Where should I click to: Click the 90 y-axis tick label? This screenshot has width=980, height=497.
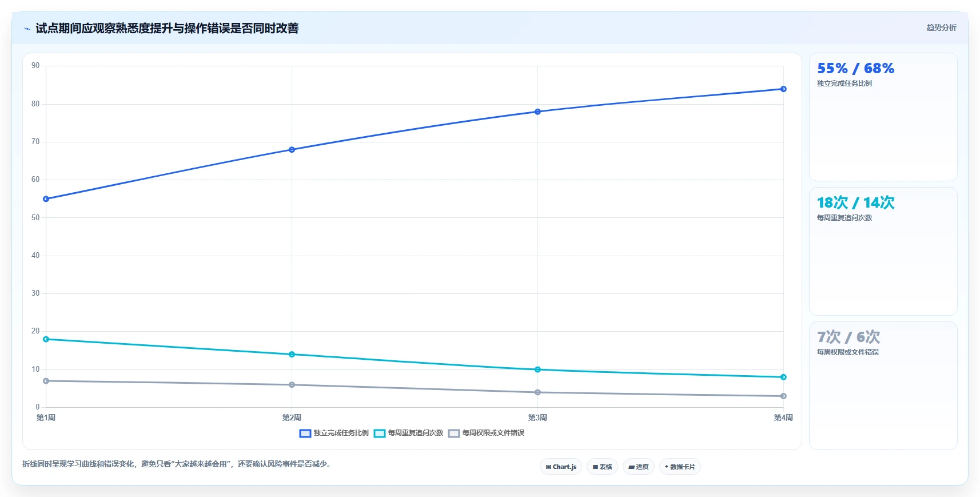[35, 66]
